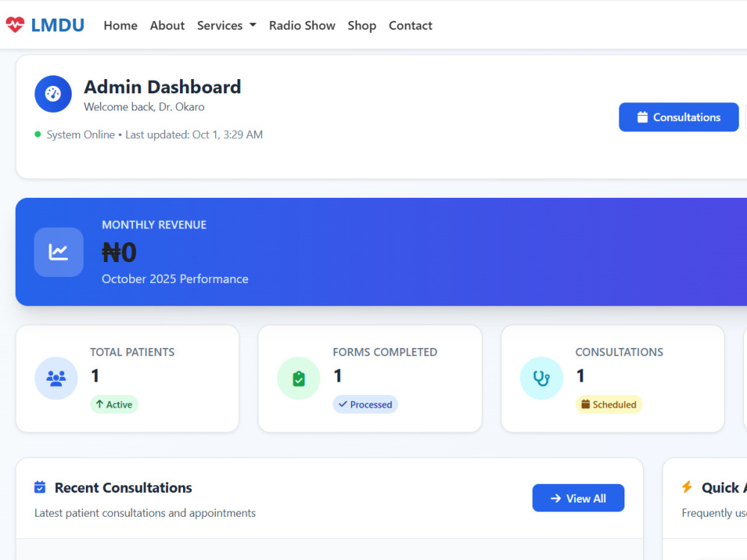Click the Consultations stethoscope icon
The height and width of the screenshot is (560, 747).
tap(542, 378)
